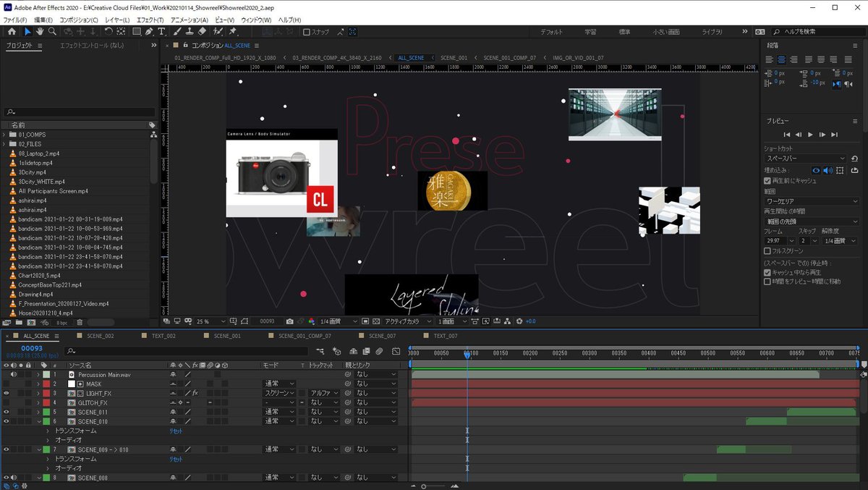The height and width of the screenshot is (490, 868).
Task: Toggle the 'Cache before playback' checkbox
Action: click(767, 181)
